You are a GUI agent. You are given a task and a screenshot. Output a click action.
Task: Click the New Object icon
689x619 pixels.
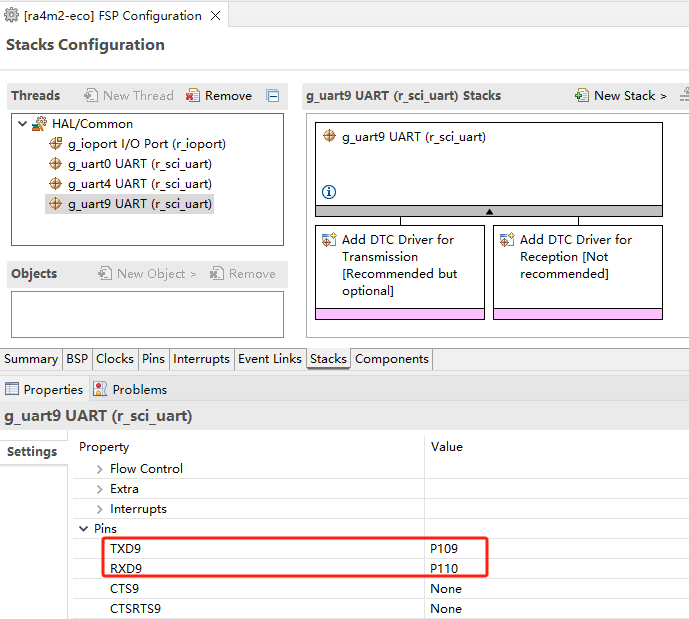[105, 273]
